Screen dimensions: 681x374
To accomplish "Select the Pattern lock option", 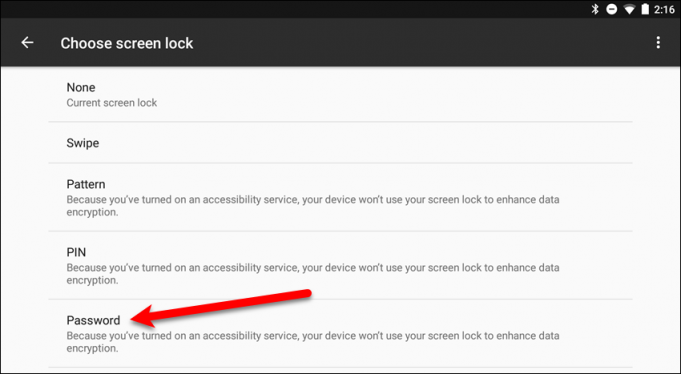I will pyautogui.click(x=340, y=197).
